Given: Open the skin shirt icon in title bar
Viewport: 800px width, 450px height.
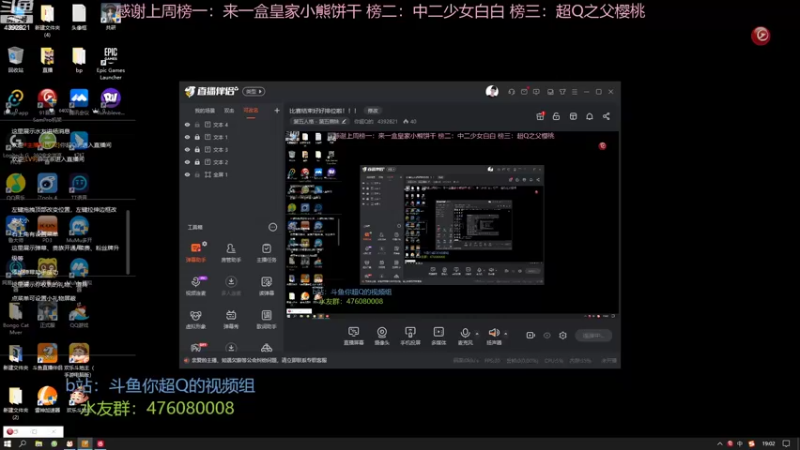Looking at the screenshot, I should click(x=562, y=92).
